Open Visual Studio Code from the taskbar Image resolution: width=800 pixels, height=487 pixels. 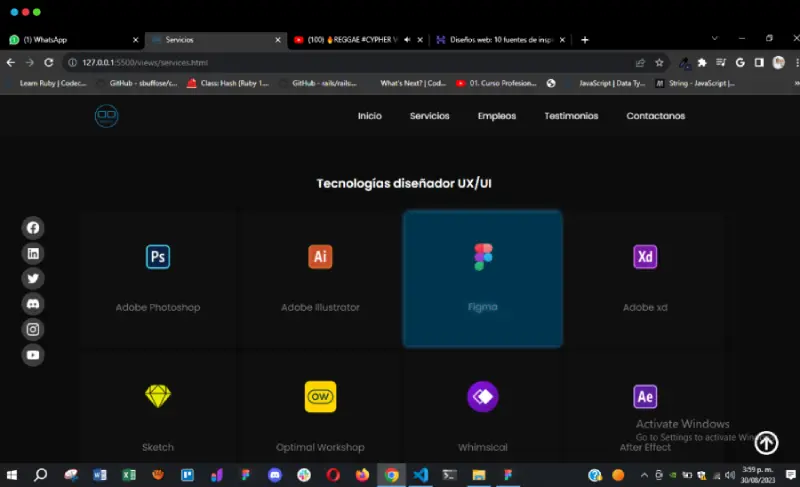click(x=420, y=475)
